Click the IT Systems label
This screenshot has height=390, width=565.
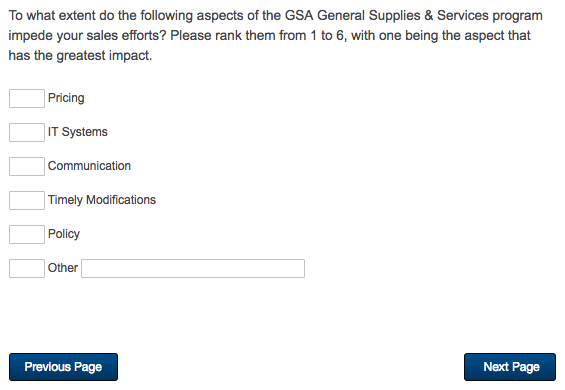click(x=78, y=132)
